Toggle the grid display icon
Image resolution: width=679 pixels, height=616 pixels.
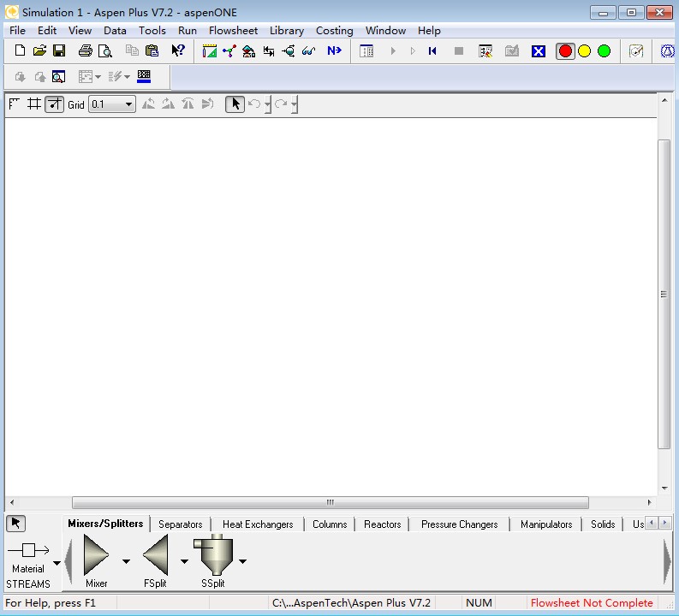(x=34, y=104)
